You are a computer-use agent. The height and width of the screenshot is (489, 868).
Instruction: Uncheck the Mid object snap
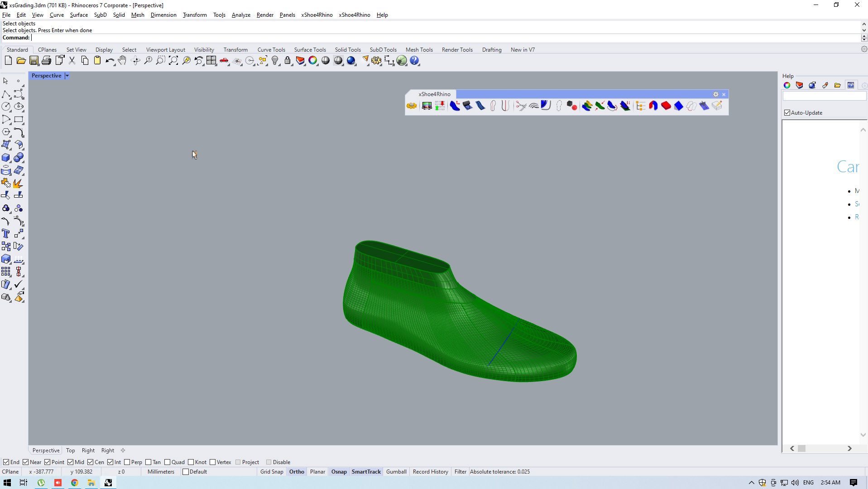71,462
